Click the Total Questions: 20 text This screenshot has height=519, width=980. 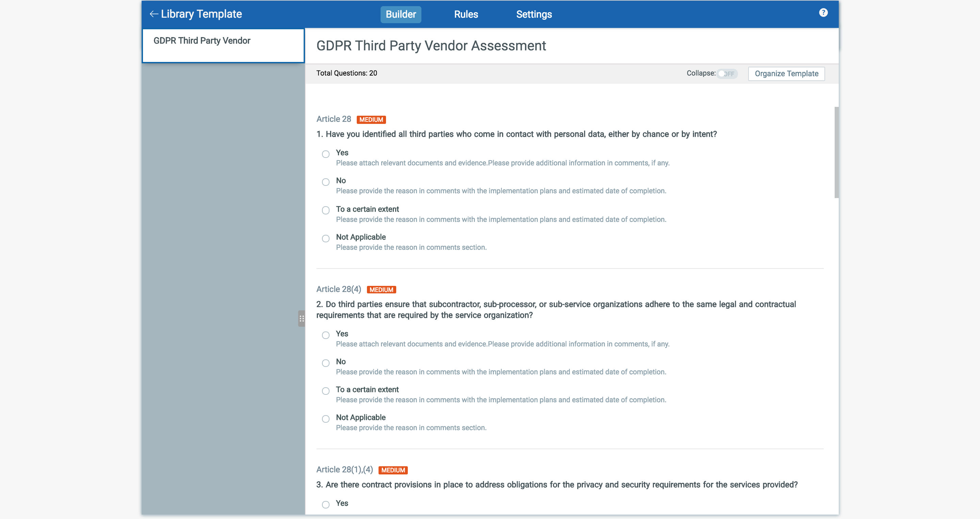(347, 73)
